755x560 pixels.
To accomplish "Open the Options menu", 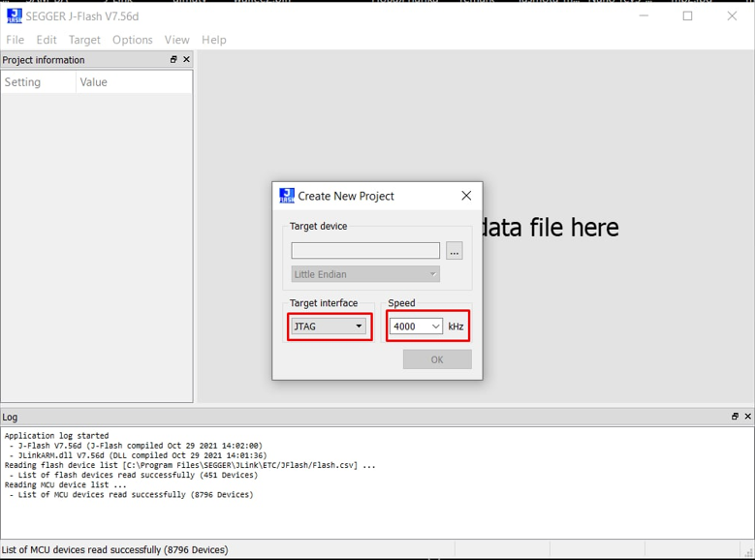I will click(x=132, y=40).
